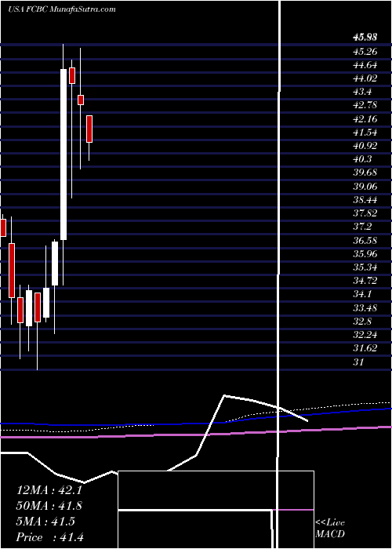Select the 36.58 axis label
This screenshot has height=549, width=392.
[365, 241]
